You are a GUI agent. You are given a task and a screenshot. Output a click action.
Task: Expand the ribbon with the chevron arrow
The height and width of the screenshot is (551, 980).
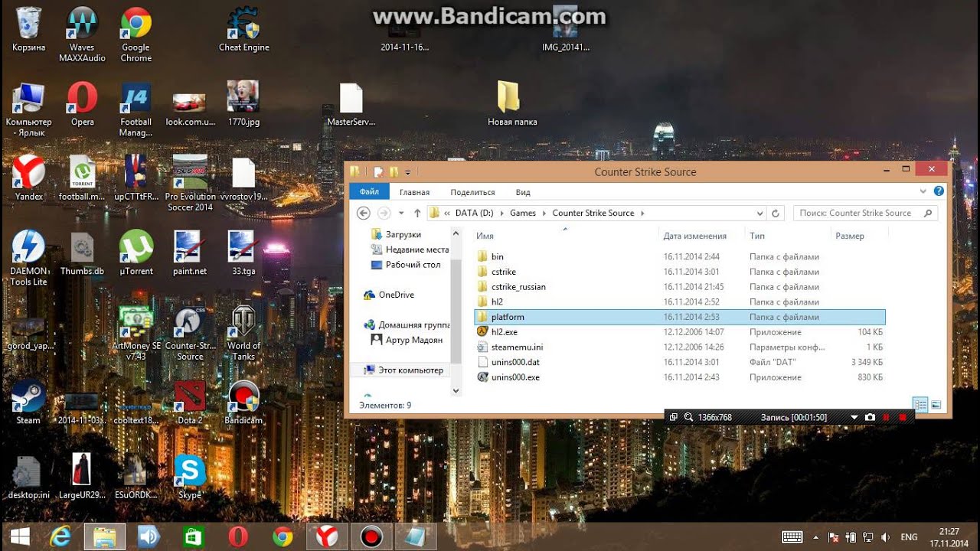pos(923,191)
